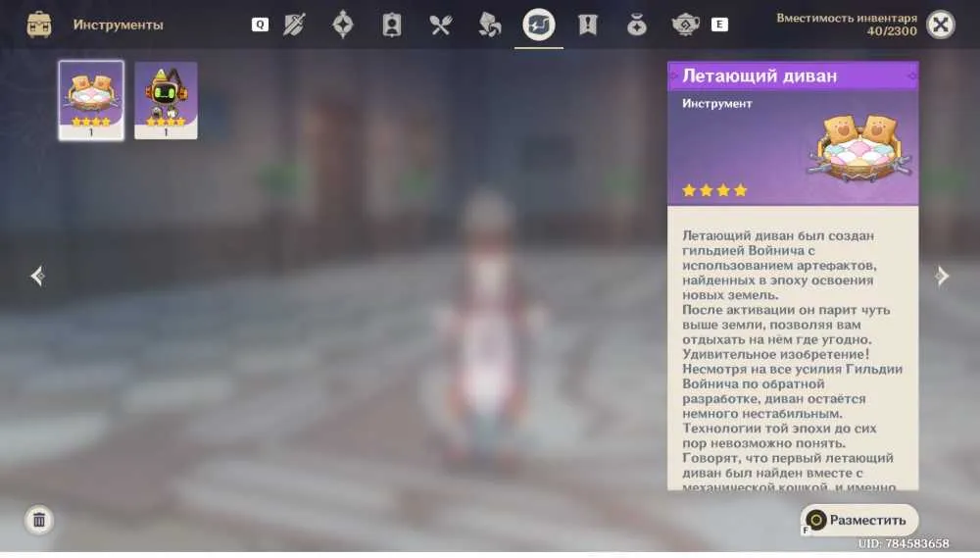The height and width of the screenshot is (558, 980).
Task: Go to next category with right arrow
Action: click(942, 276)
